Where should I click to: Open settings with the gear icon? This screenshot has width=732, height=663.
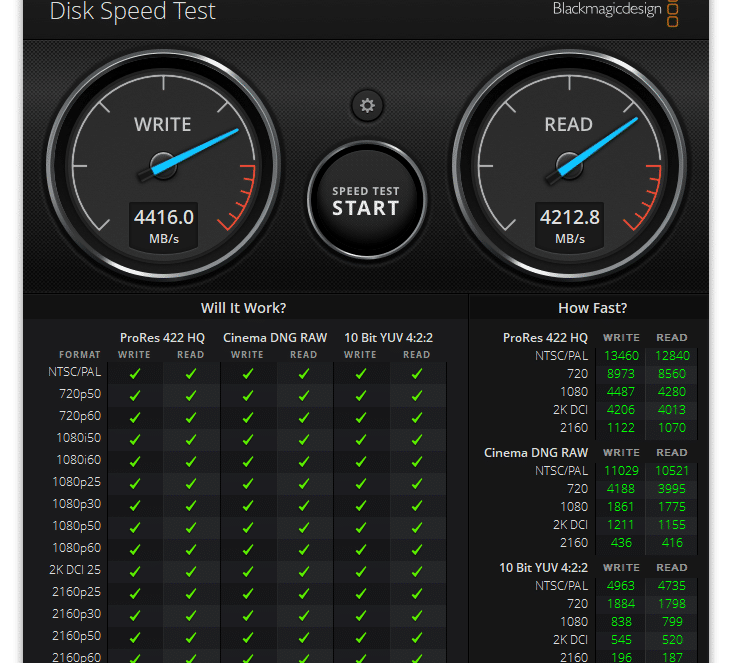pos(367,106)
